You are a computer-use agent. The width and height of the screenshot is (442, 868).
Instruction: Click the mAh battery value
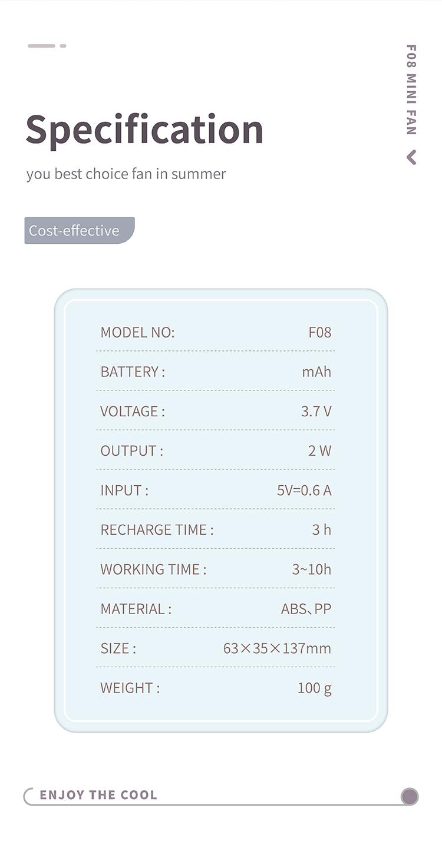point(317,372)
